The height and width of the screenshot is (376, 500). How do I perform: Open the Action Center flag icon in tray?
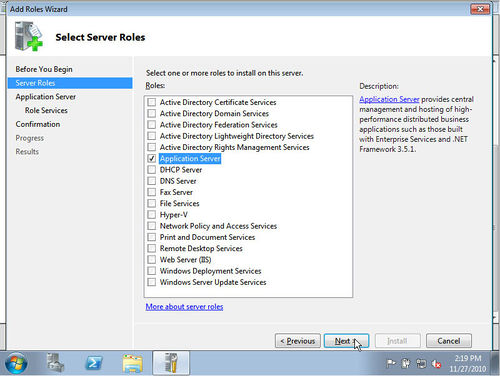tap(391, 363)
